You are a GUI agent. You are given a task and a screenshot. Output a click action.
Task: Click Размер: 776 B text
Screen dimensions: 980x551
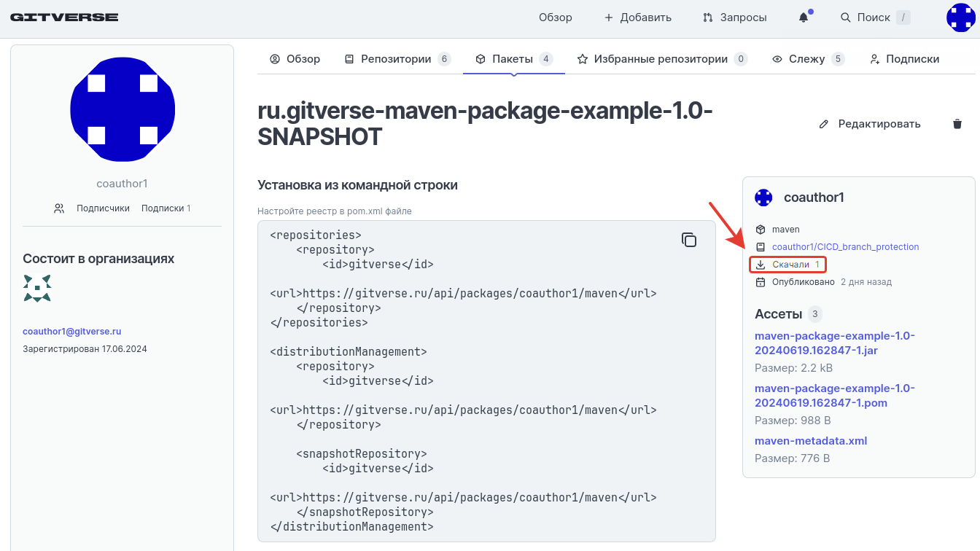coord(792,458)
